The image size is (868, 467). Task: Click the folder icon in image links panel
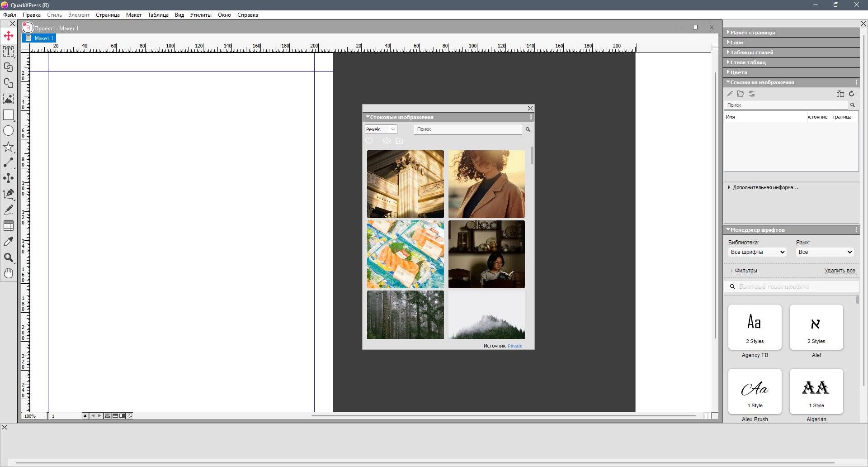(741, 94)
